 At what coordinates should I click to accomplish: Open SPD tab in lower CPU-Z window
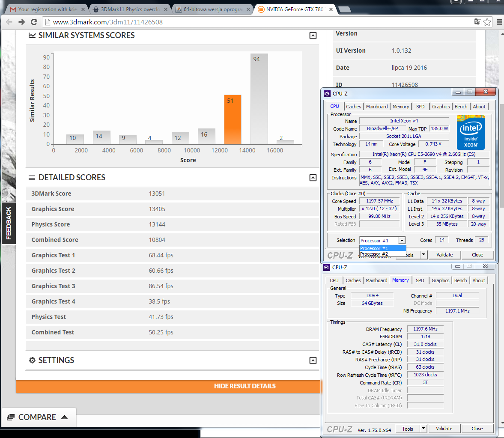click(420, 280)
